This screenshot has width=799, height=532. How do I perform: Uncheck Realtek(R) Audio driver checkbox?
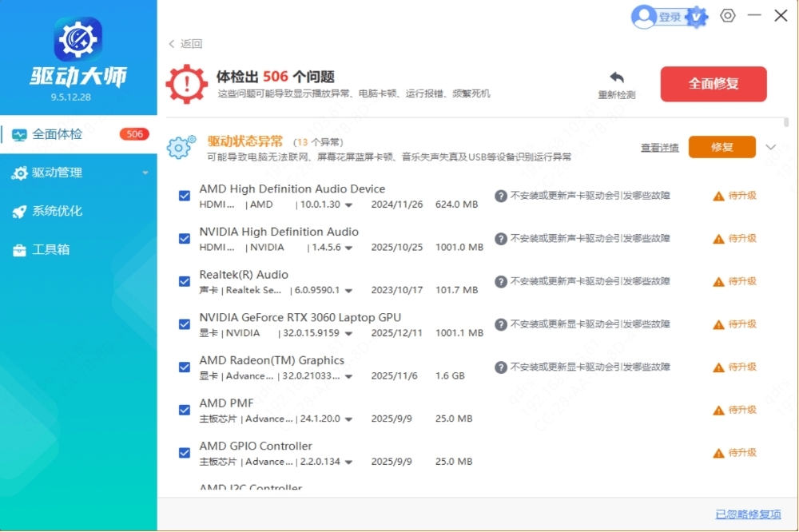point(185,281)
